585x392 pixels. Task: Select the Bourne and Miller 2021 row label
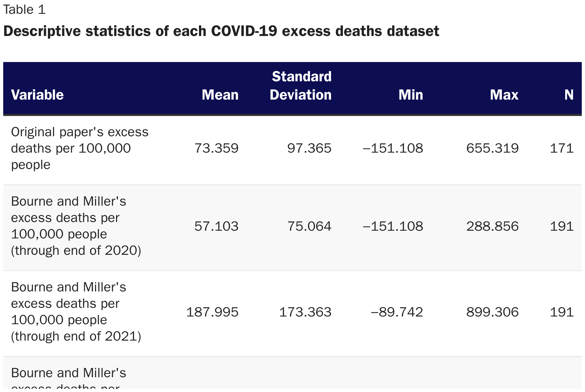pyautogui.click(x=76, y=312)
